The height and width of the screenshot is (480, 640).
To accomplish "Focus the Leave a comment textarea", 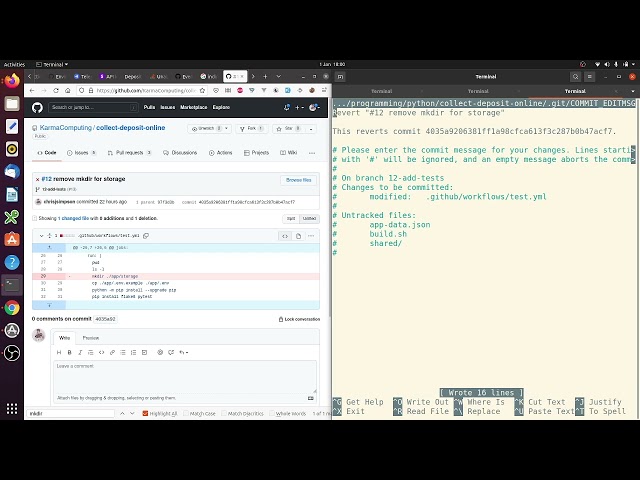I will (184, 377).
